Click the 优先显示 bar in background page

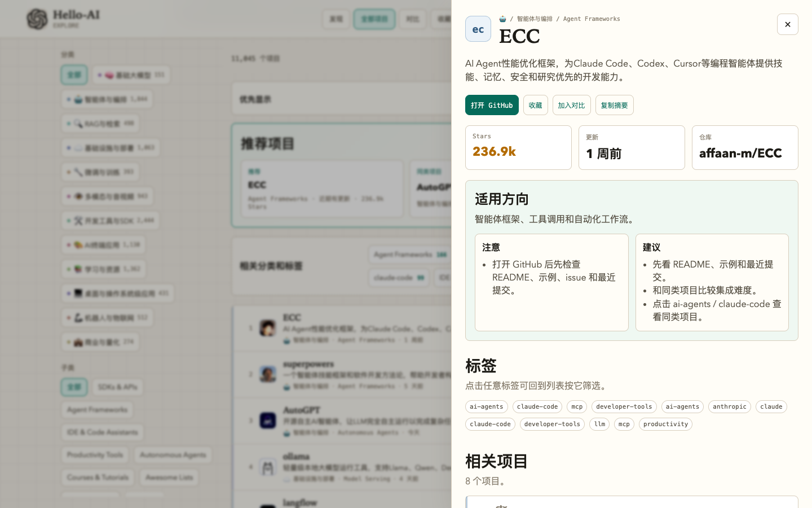(x=342, y=99)
